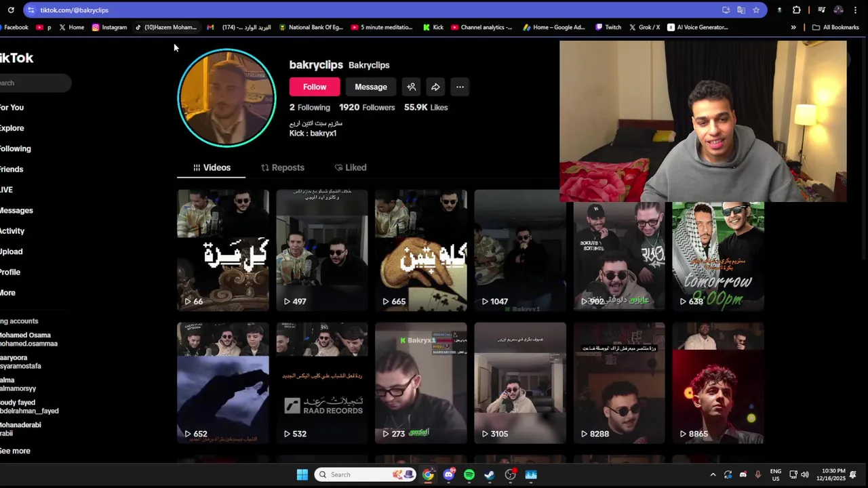Viewport: 868px width, 488px height.
Task: Open the Grok / X bookmark
Action: (x=644, y=27)
